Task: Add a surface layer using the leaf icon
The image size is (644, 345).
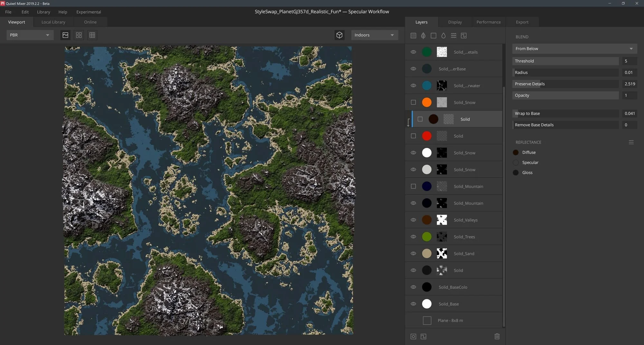Action: click(423, 35)
